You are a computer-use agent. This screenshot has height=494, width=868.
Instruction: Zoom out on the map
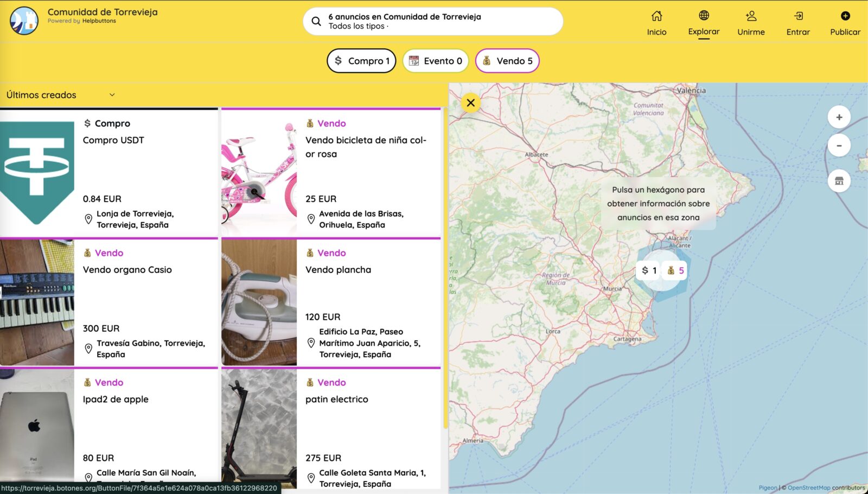coord(839,145)
